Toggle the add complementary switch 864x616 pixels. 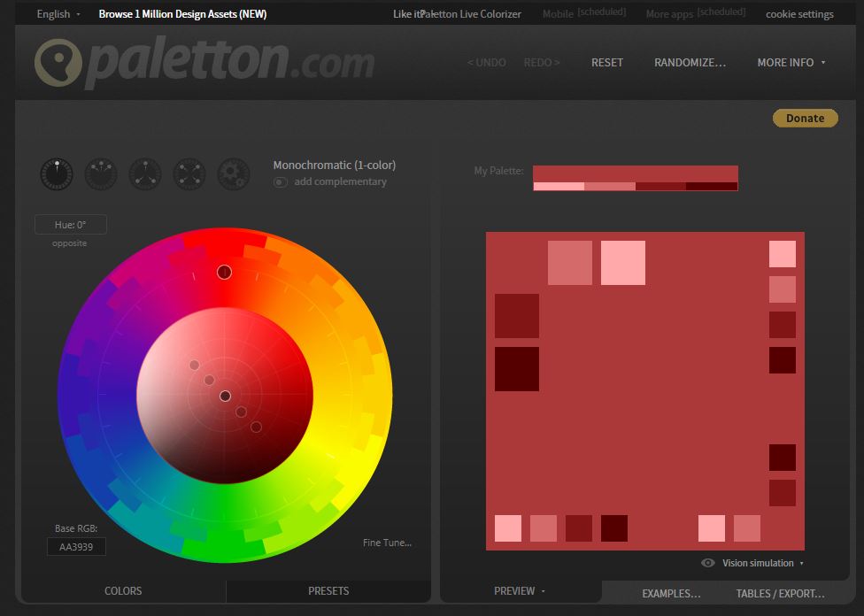[281, 182]
